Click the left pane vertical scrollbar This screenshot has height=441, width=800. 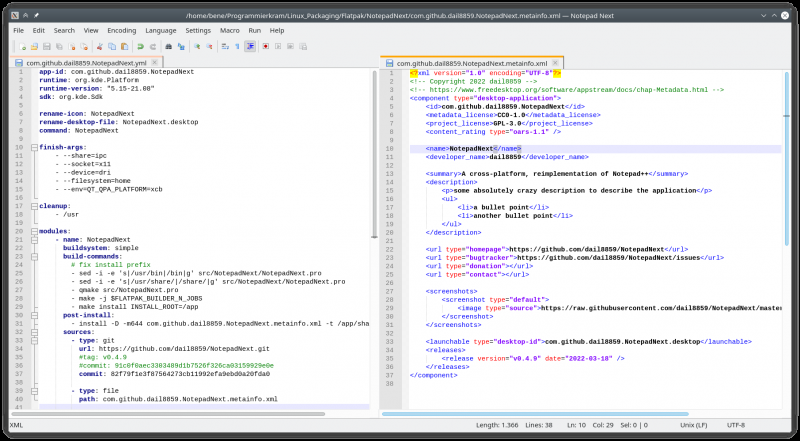374,154
